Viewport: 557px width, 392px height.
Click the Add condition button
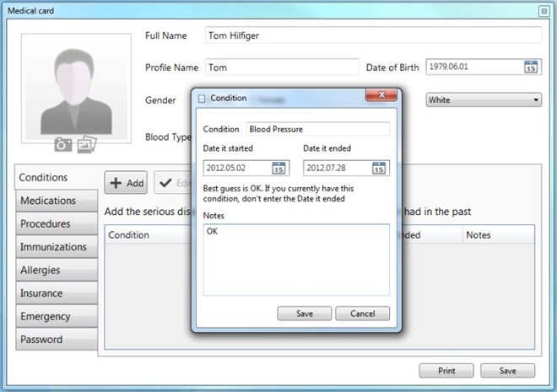click(126, 183)
